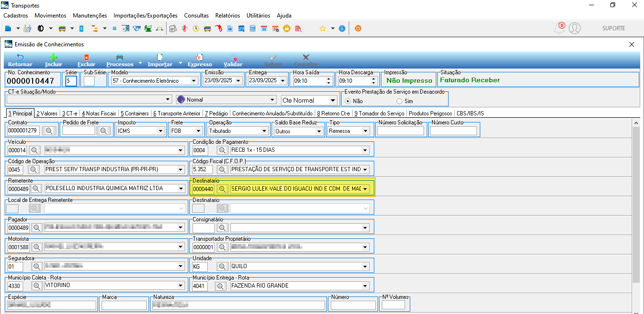Open the Processos dropdown arrow
The image size is (644, 314).
coord(140,63)
